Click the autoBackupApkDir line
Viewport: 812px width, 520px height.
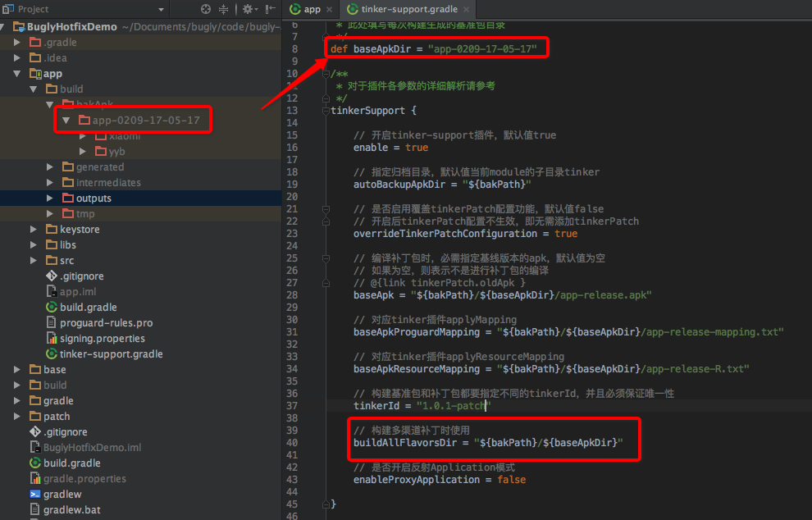click(x=442, y=185)
